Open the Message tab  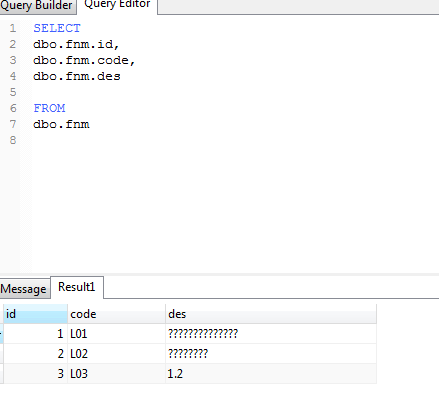pos(25,289)
